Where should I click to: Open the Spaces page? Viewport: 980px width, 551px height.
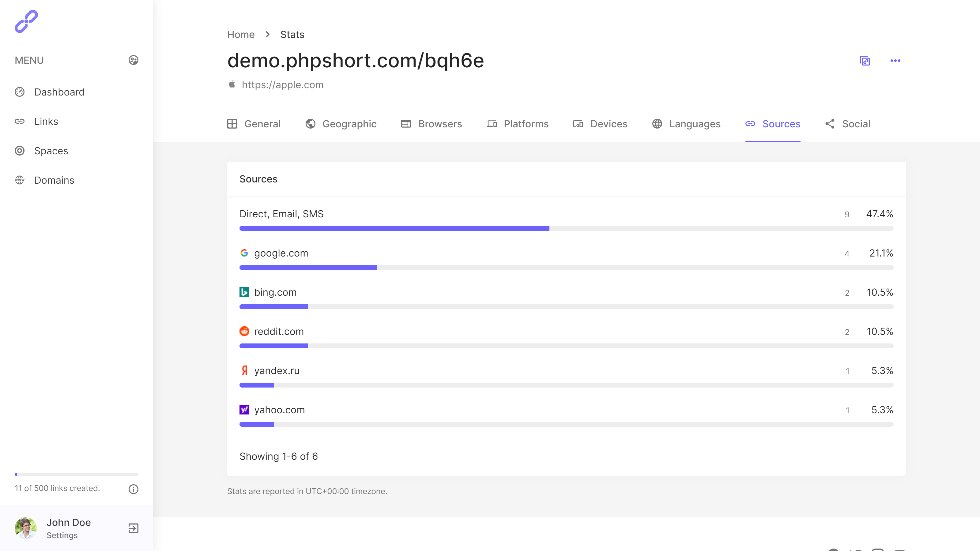tap(51, 151)
